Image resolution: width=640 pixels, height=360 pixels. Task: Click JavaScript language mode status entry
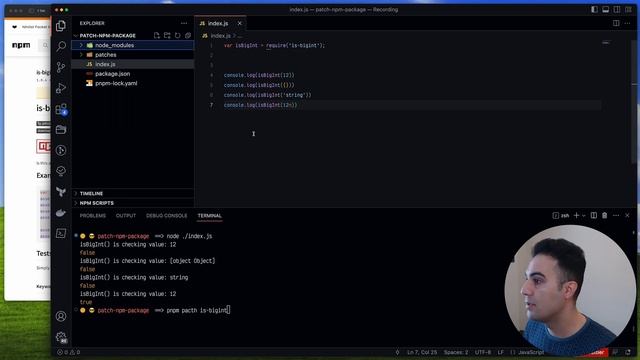531,352
